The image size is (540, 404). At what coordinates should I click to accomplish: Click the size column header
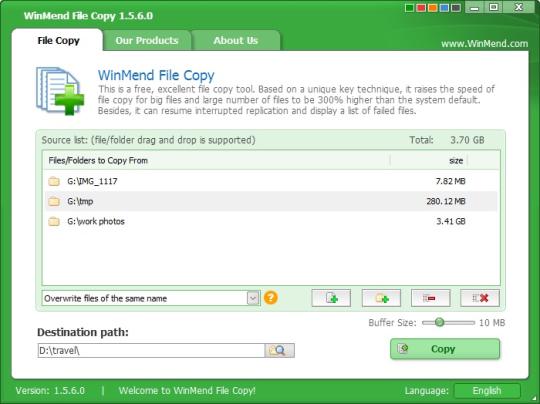point(456,160)
